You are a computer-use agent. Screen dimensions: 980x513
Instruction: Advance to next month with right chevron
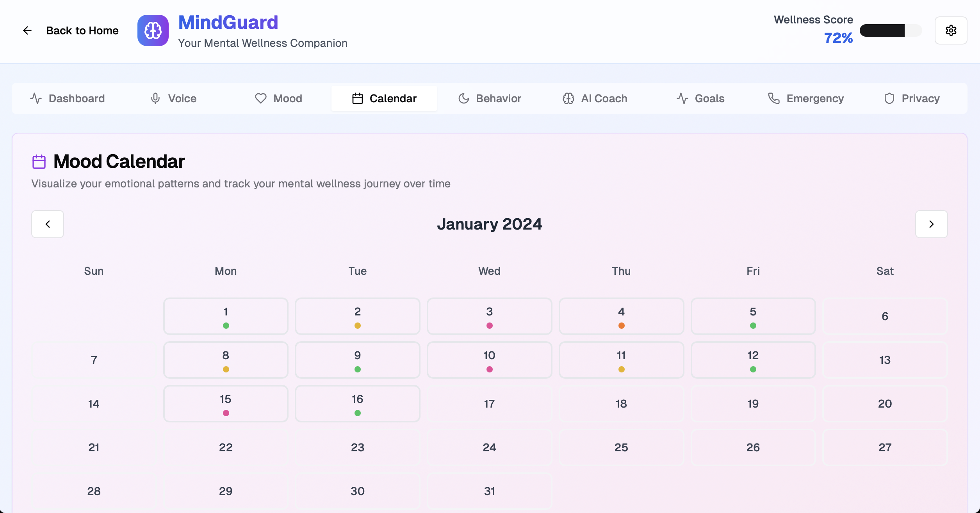click(x=931, y=224)
